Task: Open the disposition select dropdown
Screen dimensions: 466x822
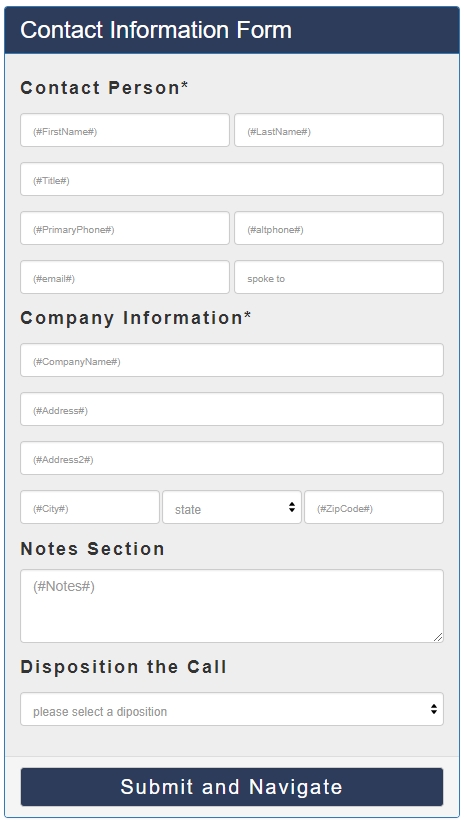Action: (232, 709)
